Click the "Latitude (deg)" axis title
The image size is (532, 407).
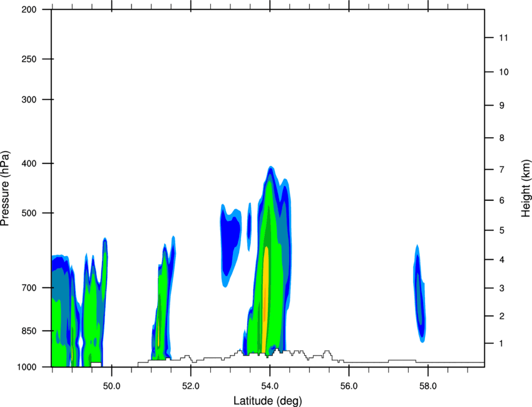point(267,401)
